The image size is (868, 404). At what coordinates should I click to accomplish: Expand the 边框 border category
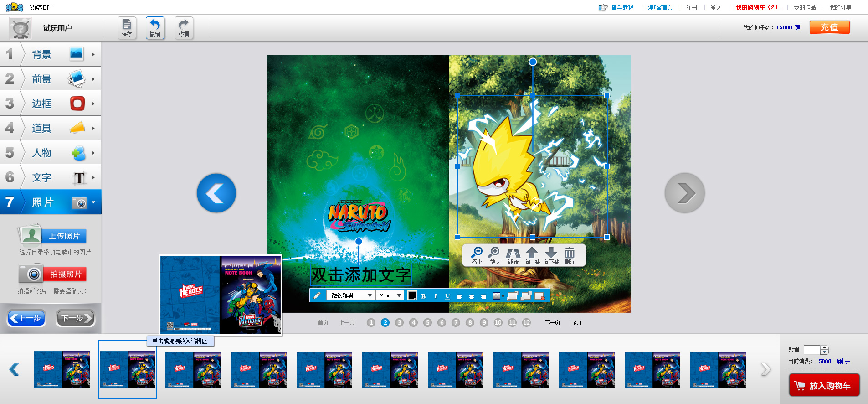(x=51, y=104)
